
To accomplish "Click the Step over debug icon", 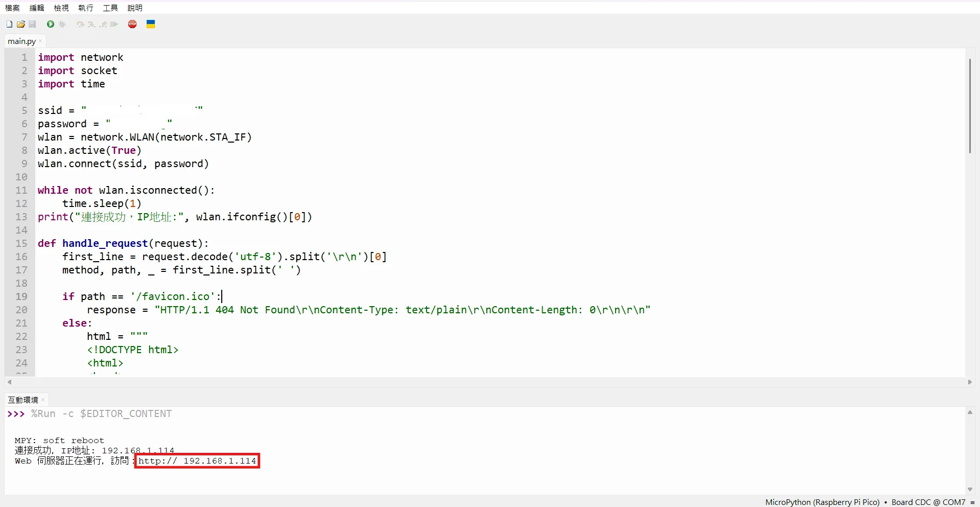I will click(80, 24).
